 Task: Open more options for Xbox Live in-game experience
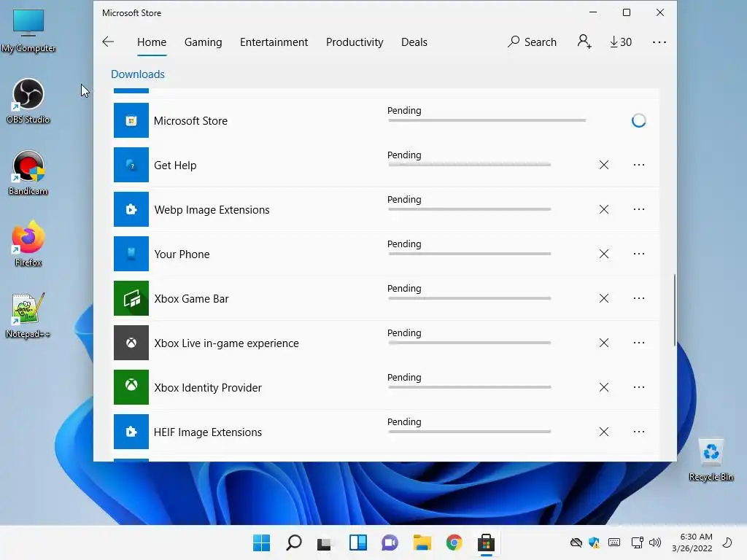639,343
